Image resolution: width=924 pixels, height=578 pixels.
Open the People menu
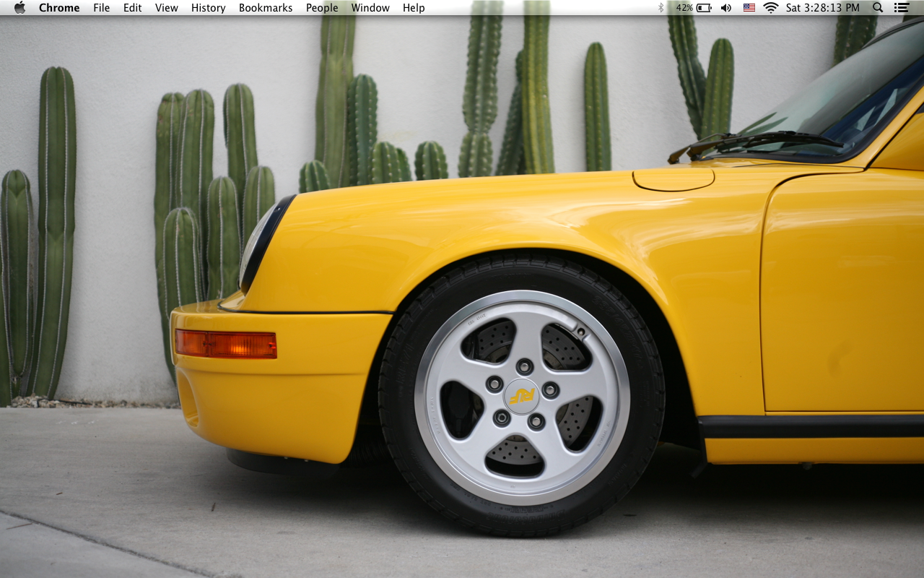(322, 8)
